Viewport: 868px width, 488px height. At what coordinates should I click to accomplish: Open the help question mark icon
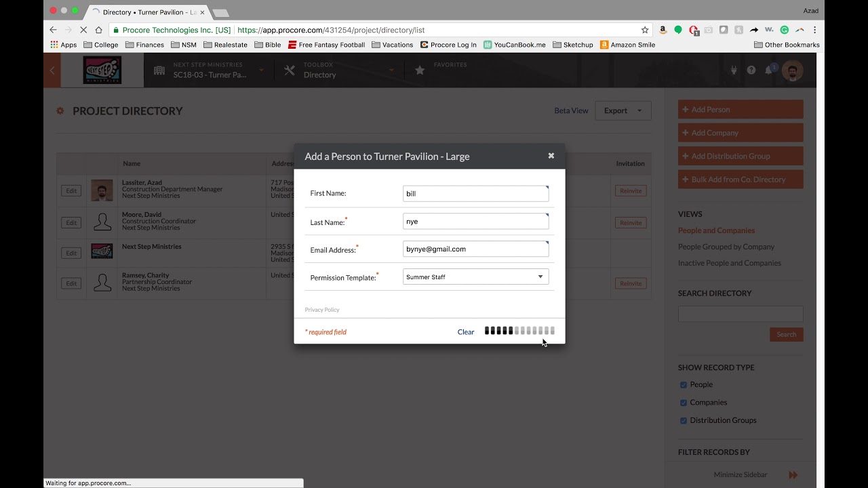pos(751,70)
